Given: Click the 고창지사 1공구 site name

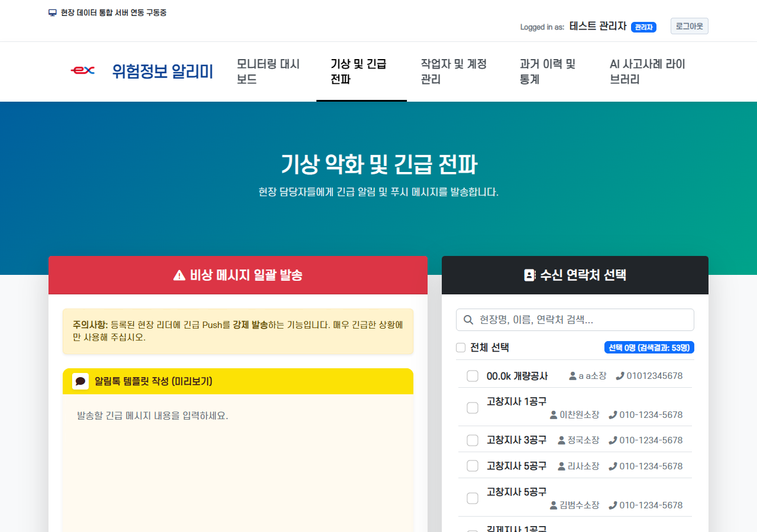Looking at the screenshot, I should point(516,402).
